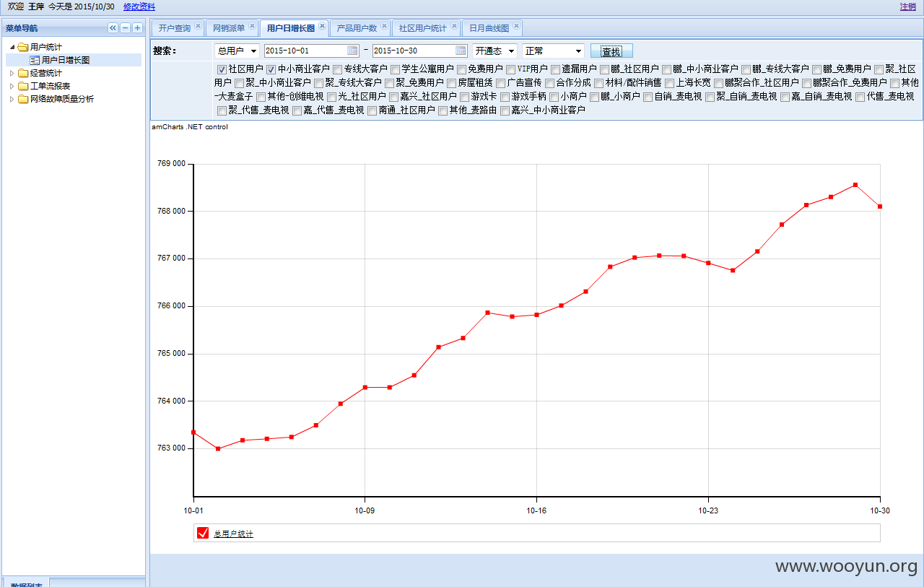Open the end date calendar picker
The height and width of the screenshot is (587, 924).
click(461, 51)
